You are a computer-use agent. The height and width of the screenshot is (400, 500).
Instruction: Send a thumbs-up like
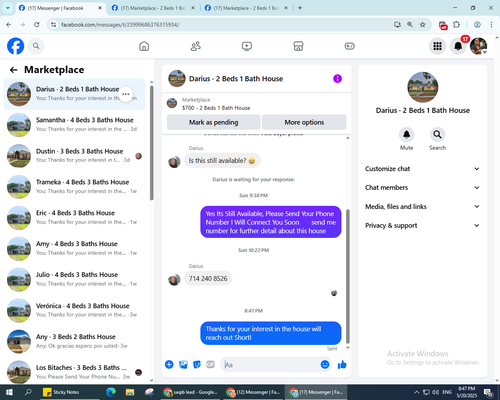point(342,365)
